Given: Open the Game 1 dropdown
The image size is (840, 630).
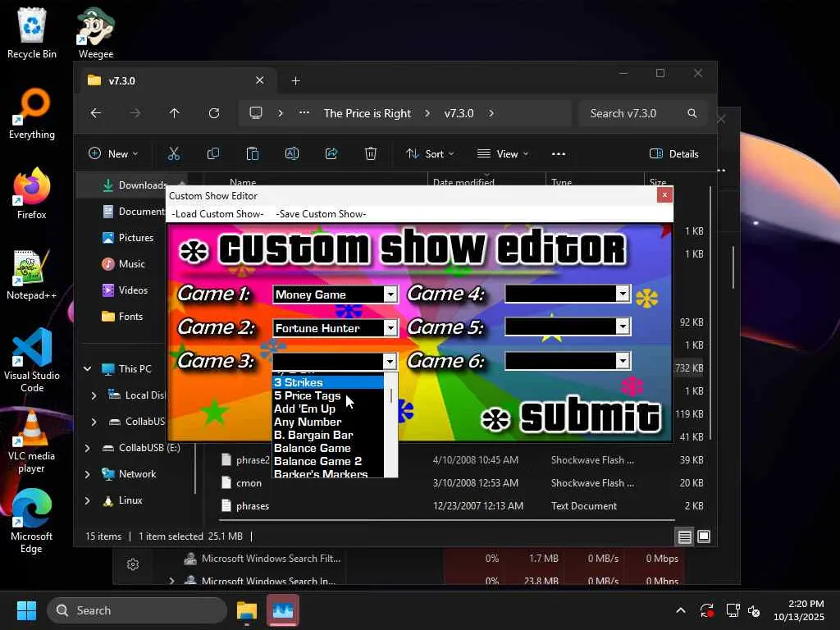Looking at the screenshot, I should 390,294.
